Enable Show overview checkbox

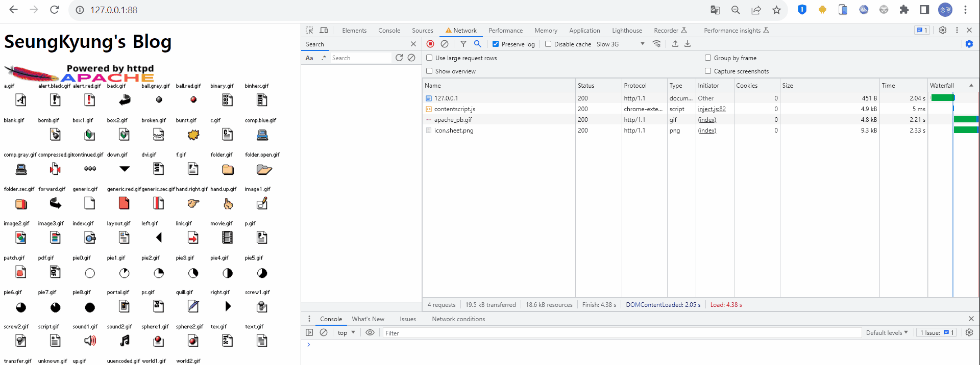point(429,71)
